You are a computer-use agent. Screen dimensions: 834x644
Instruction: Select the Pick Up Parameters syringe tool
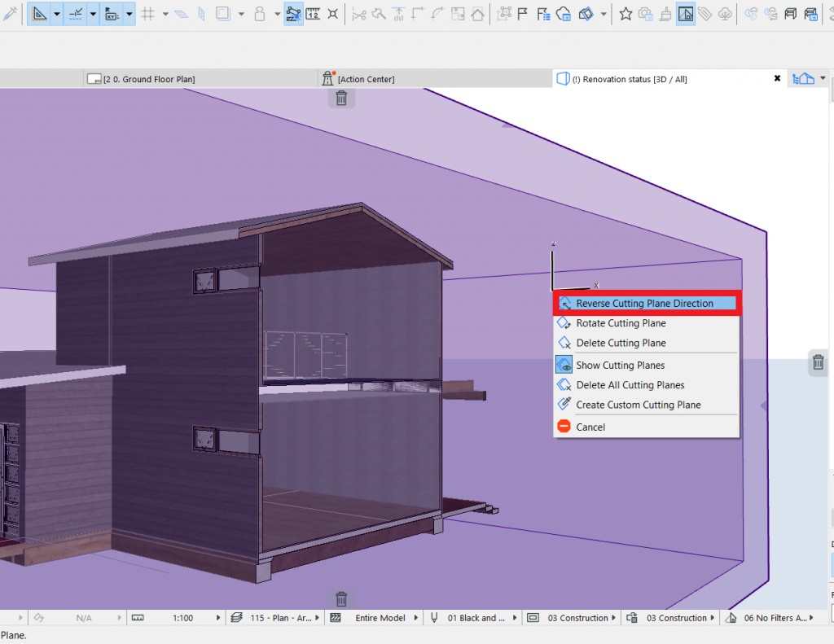click(10, 14)
